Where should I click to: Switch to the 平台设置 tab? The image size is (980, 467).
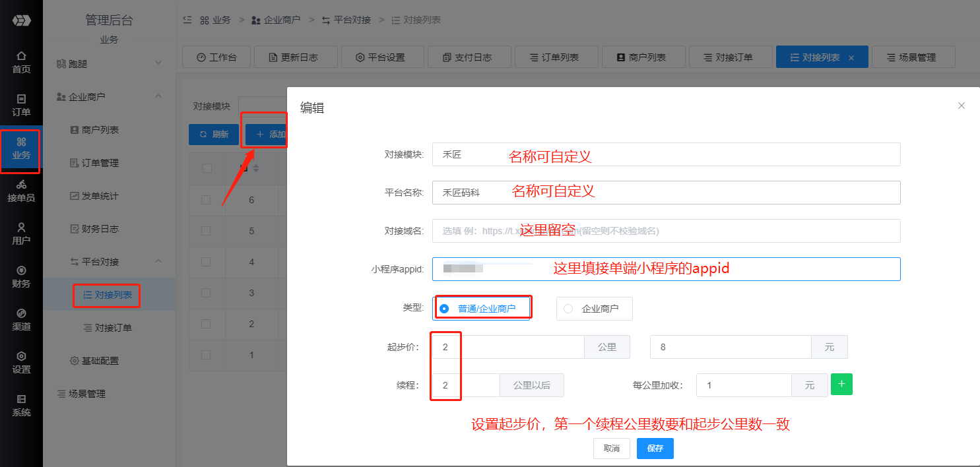tap(381, 57)
